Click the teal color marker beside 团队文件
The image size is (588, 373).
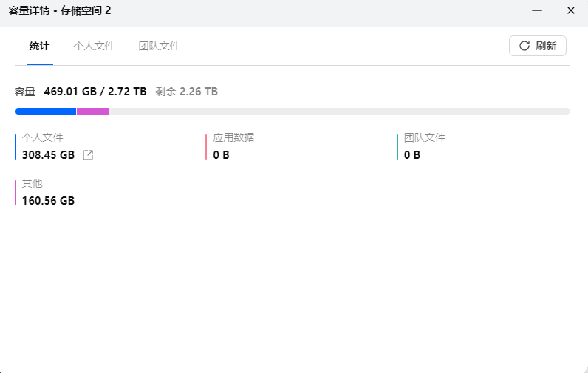(x=397, y=146)
